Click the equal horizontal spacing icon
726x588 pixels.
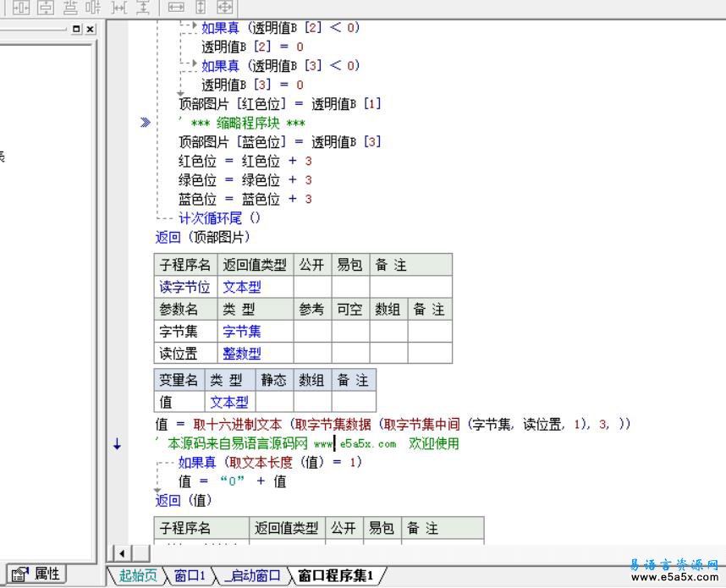pyautogui.click(x=119, y=7)
